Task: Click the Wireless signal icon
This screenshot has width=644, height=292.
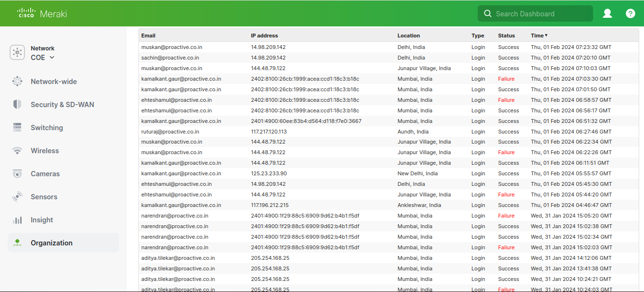Action: pos(17,150)
